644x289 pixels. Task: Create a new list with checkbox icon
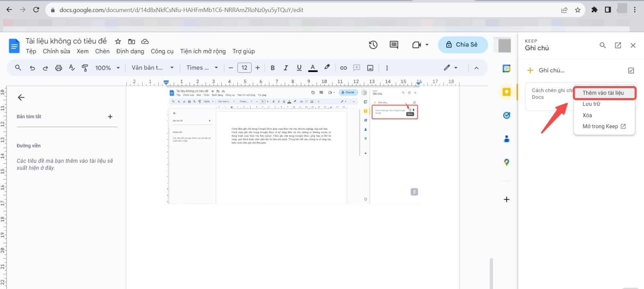point(631,70)
